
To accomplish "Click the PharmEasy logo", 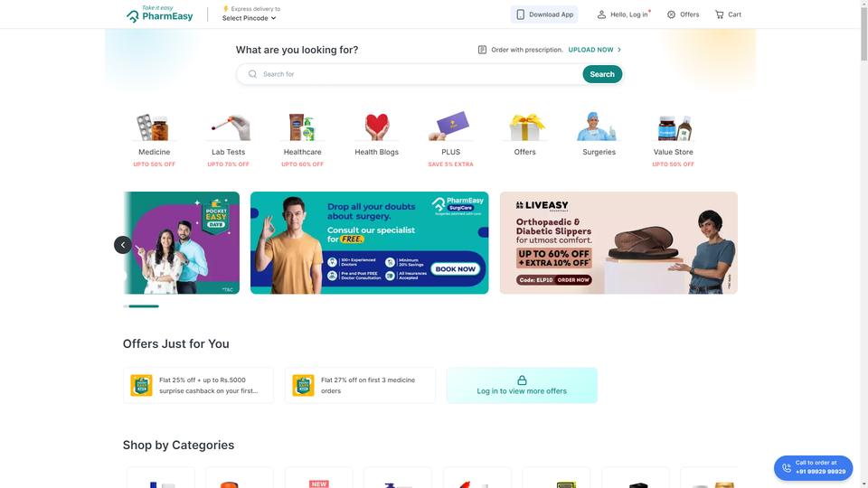I will tap(159, 14).
